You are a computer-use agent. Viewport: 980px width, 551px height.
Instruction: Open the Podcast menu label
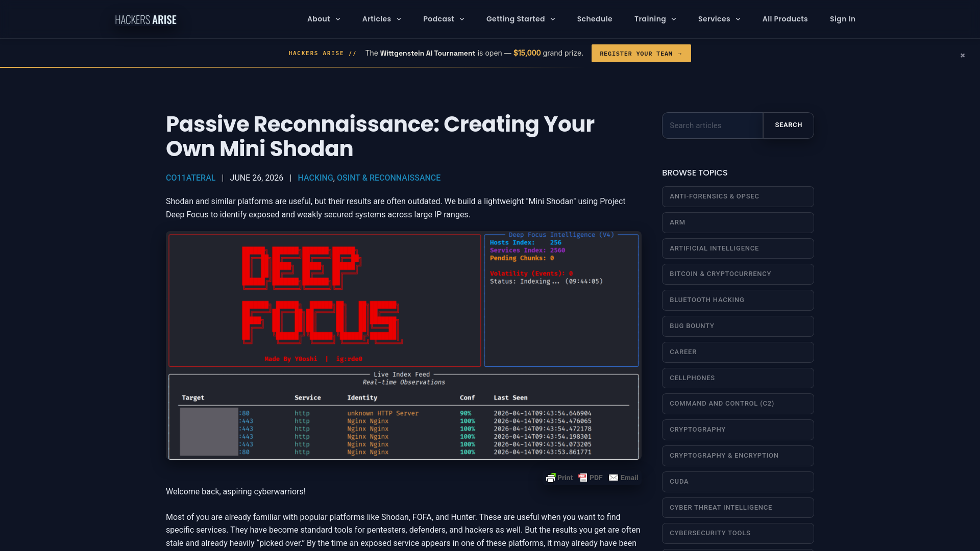[438, 19]
